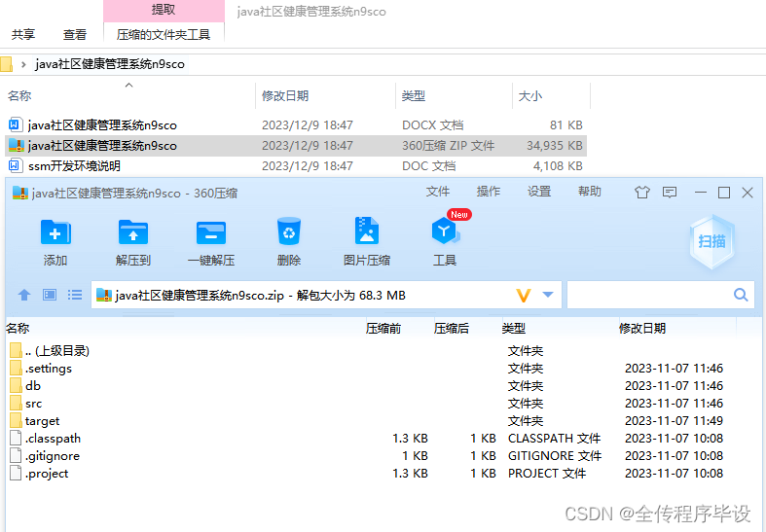Click the .gitignore file icon
Image resolution: width=766 pixels, height=532 pixels.
16,456
